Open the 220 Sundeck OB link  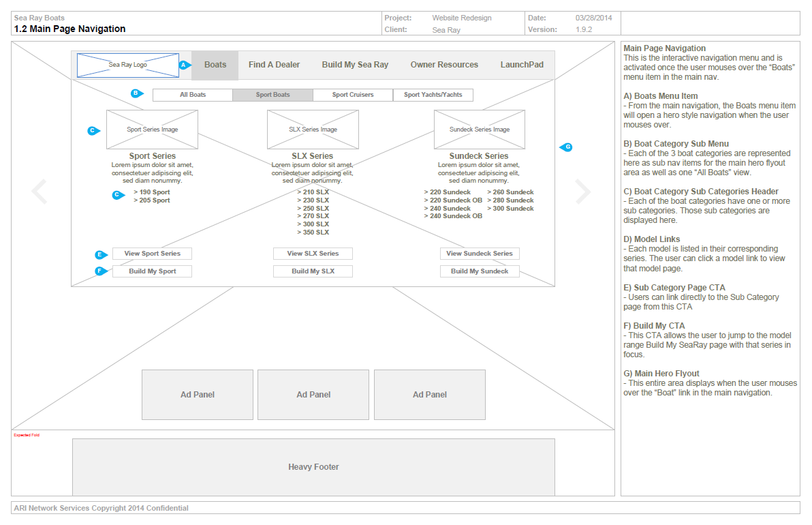(x=453, y=200)
